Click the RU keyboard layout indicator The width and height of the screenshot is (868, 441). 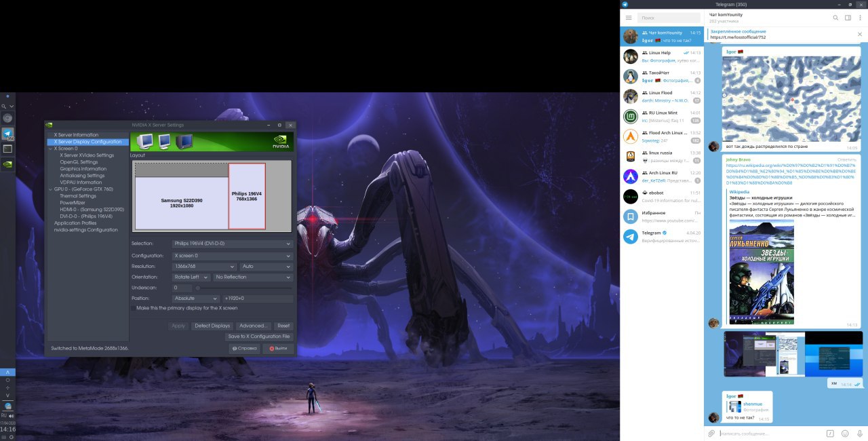(x=4, y=416)
